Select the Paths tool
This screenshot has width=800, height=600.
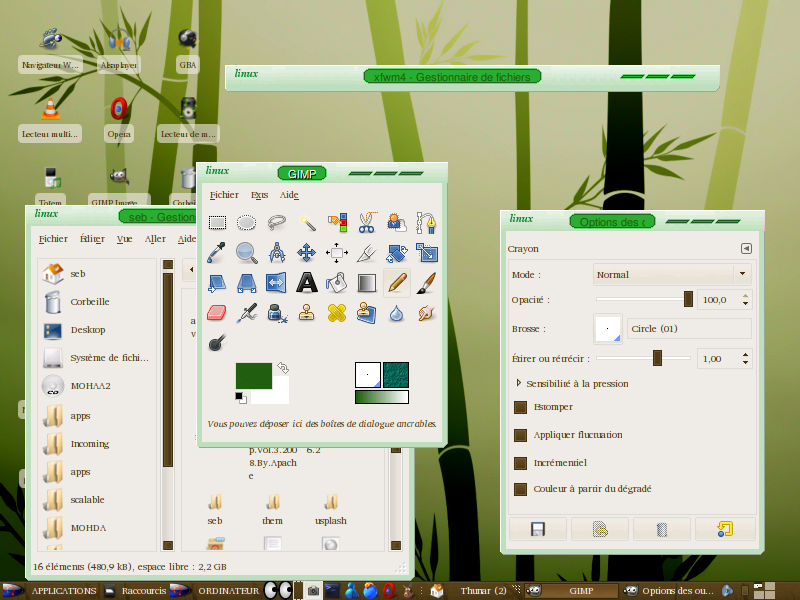(x=426, y=223)
